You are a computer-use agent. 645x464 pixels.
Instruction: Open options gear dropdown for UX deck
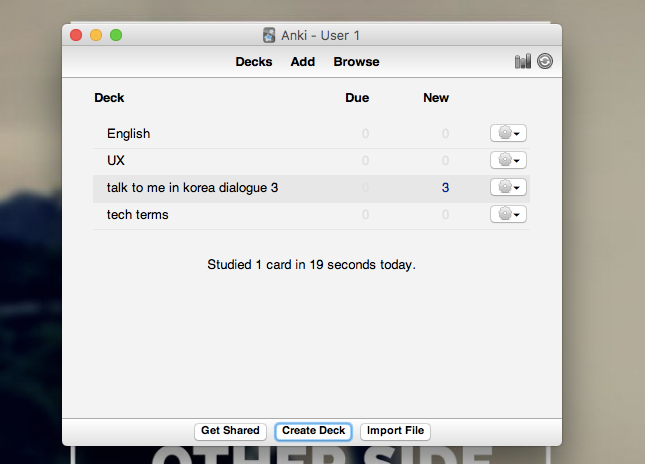click(x=508, y=160)
